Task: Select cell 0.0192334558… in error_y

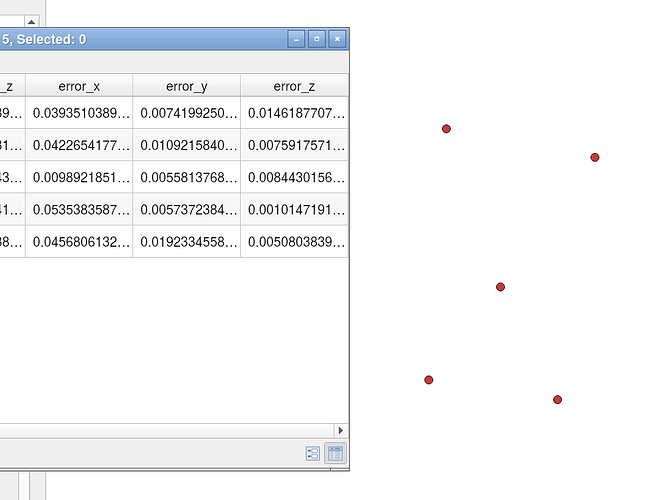Action: pos(187,242)
